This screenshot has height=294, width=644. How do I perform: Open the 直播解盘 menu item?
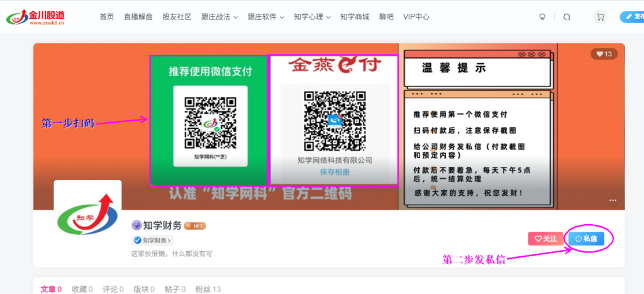click(x=138, y=17)
